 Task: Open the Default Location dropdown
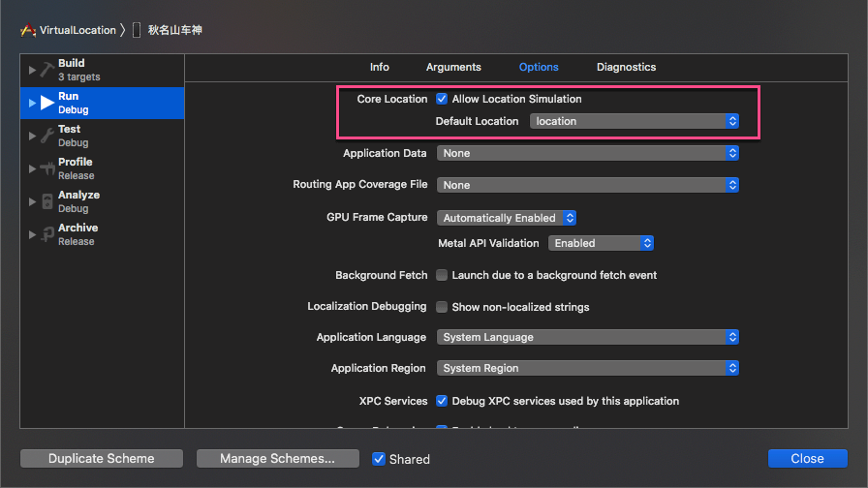pyautogui.click(x=635, y=121)
